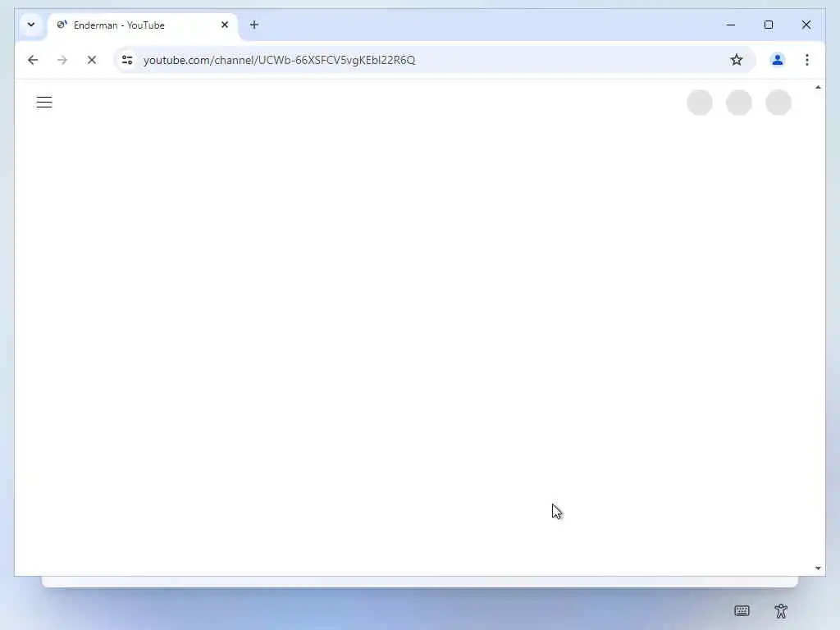Expand the tab search dropdown arrow
840x630 pixels.
click(31, 25)
